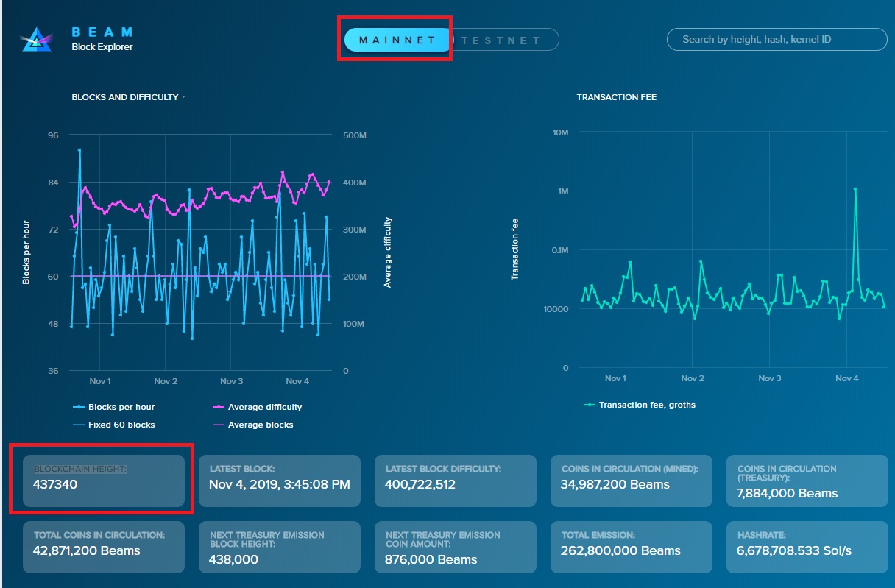Select the Latest Block date card
The height and width of the screenshot is (588, 895).
pyautogui.click(x=280, y=481)
